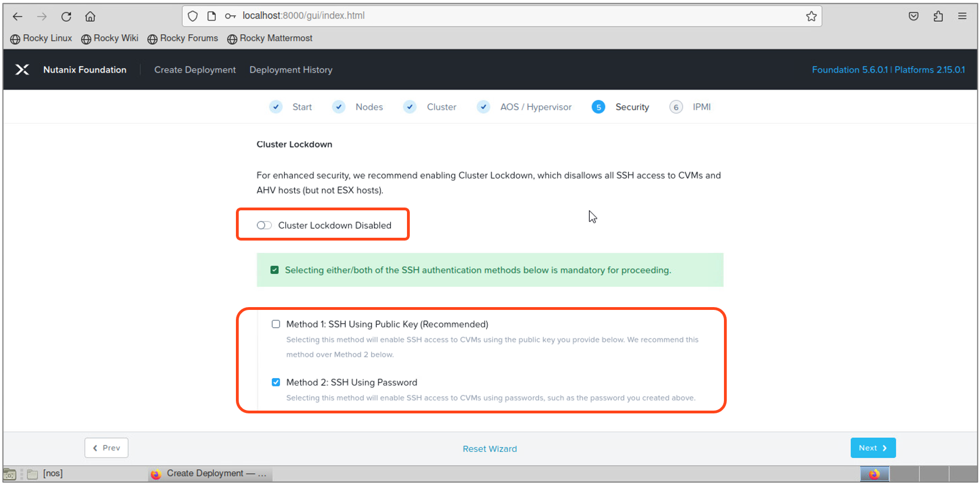Click the tracking protection shield icon

click(x=193, y=16)
